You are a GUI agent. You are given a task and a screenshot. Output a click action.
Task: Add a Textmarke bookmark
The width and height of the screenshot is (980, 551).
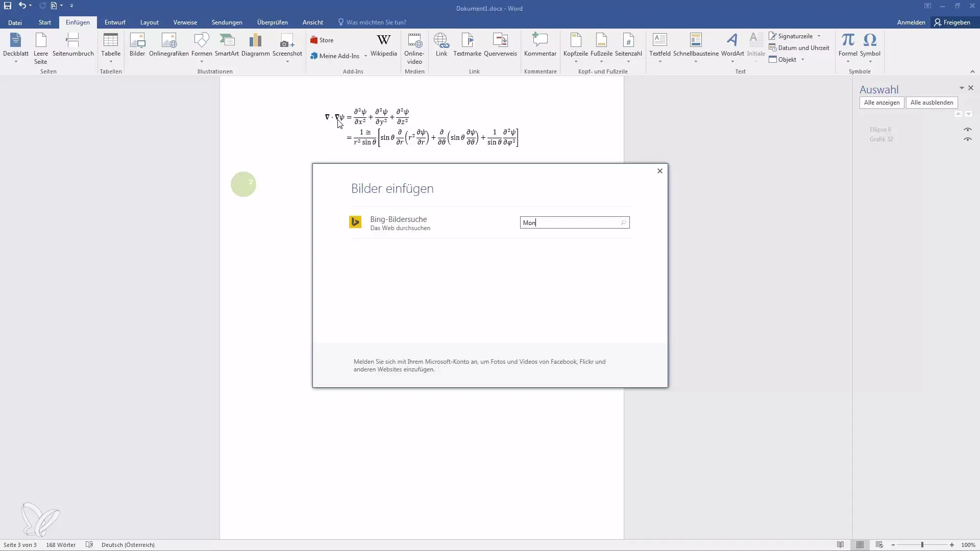tap(467, 45)
